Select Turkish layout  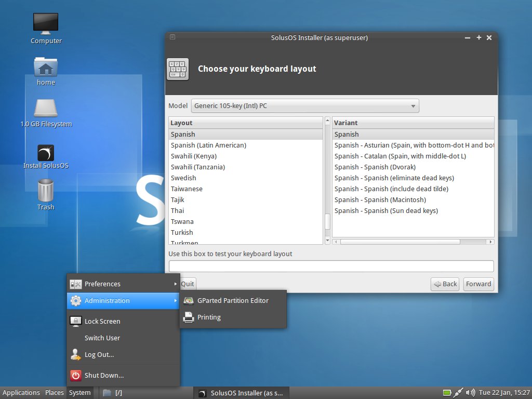click(x=246, y=232)
